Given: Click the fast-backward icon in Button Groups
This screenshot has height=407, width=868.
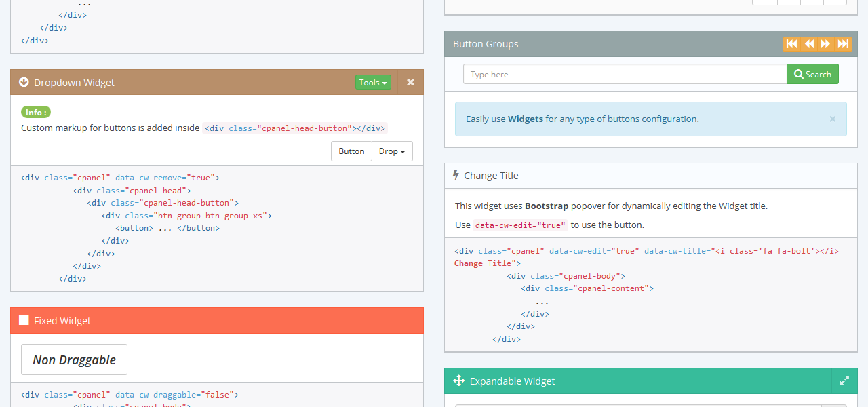Looking at the screenshot, I should [x=791, y=44].
